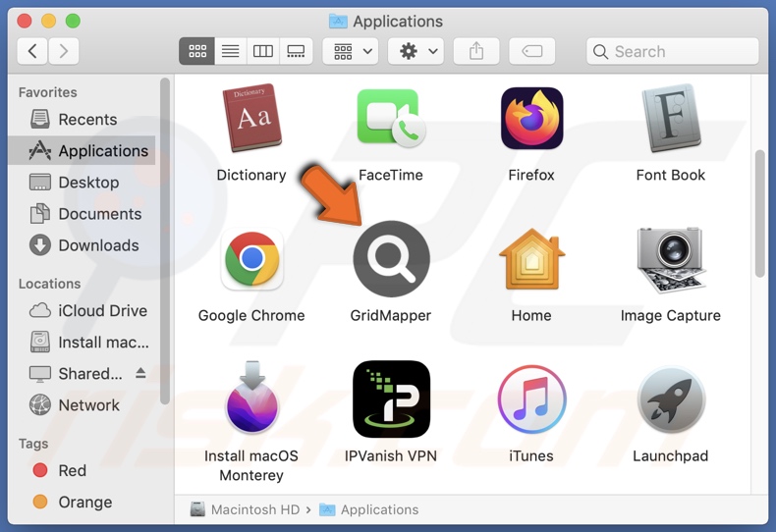The width and height of the screenshot is (776, 532).
Task: Click the "Install macOS Monterey" name label
Action: 251,465
